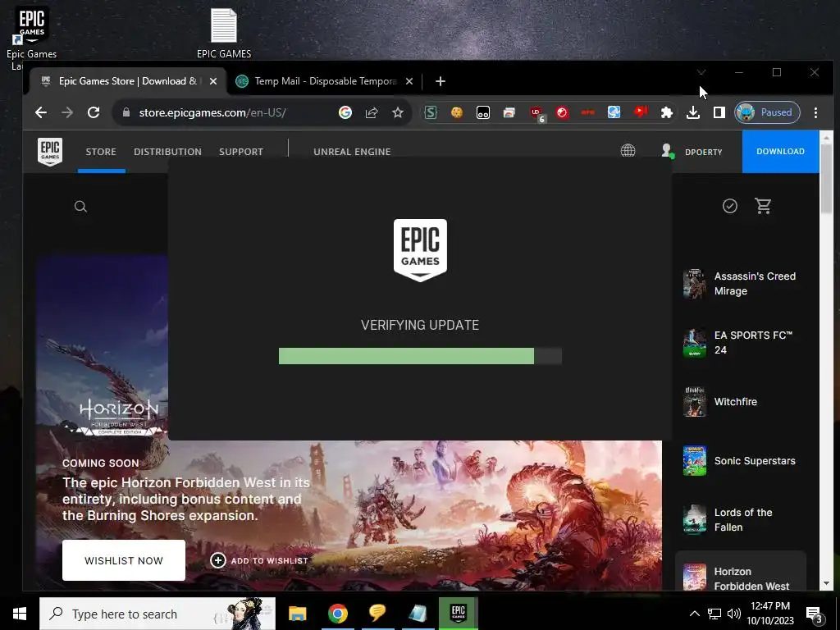This screenshot has width=840, height=630.
Task: Select Assassin's Creed Mirage in the list
Action: (x=741, y=283)
